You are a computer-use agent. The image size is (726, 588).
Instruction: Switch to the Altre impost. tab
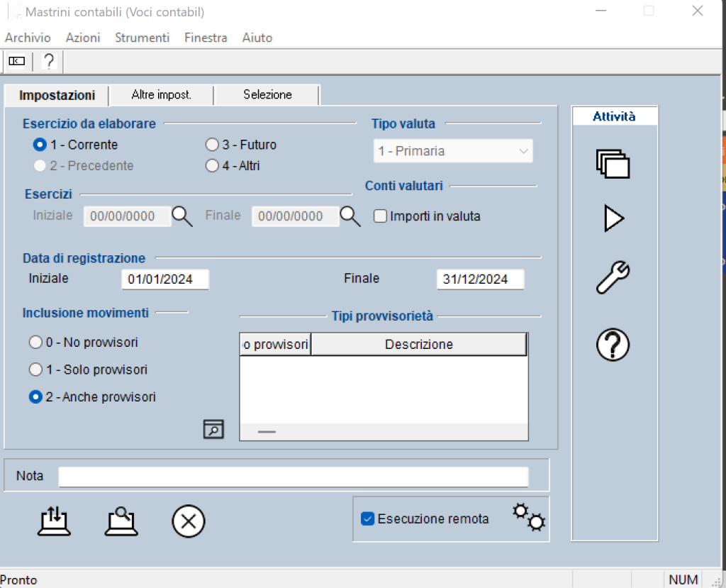click(x=162, y=95)
